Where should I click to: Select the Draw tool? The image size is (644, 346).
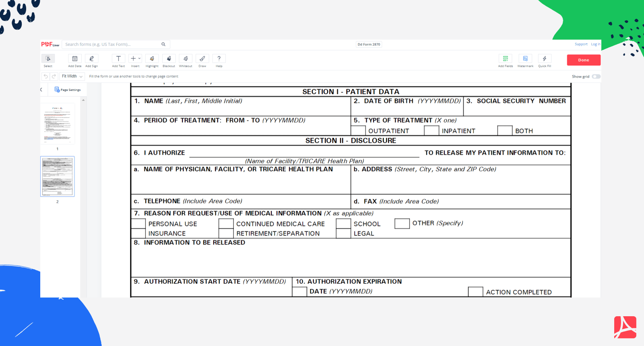202,60
